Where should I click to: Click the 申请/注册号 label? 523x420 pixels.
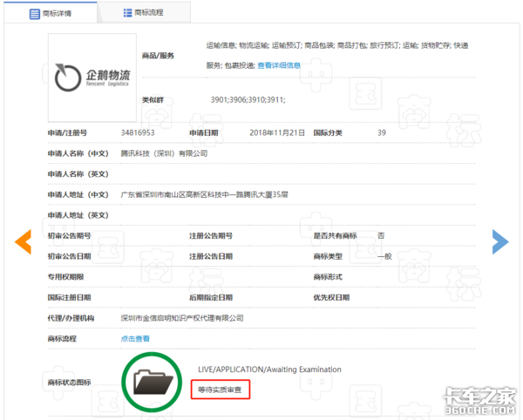pyautogui.click(x=67, y=132)
